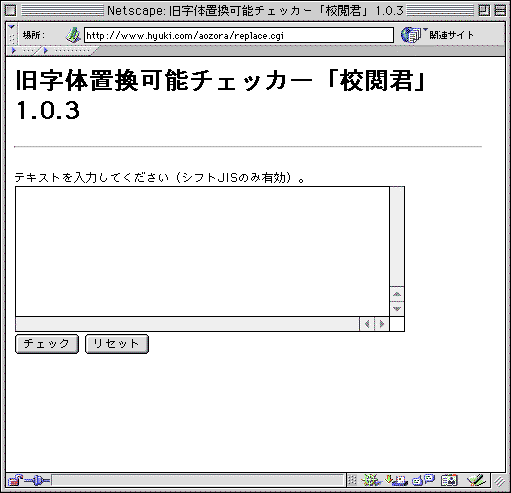Click the security padlock icon in status bar
This screenshot has width=511, height=493.
15,480
